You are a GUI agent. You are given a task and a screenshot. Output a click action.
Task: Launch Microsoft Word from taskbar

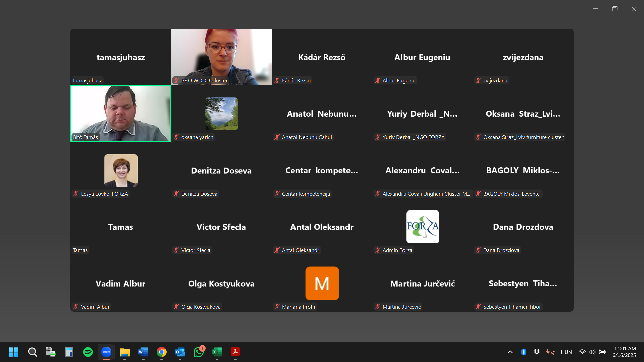(143, 352)
